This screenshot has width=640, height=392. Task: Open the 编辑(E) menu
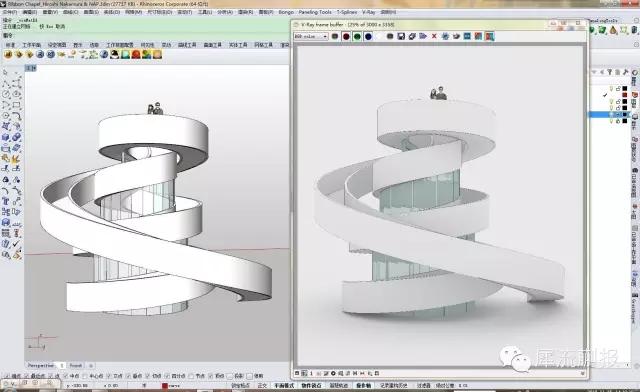pos(29,12)
